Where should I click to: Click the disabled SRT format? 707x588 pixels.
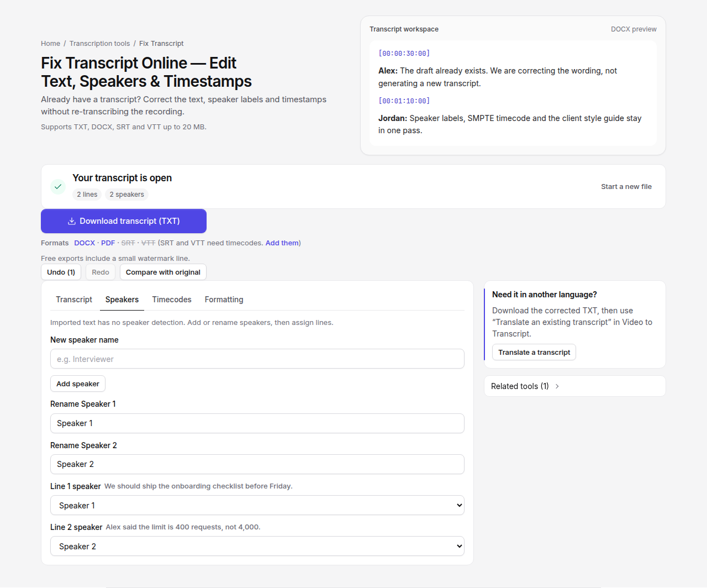point(128,243)
